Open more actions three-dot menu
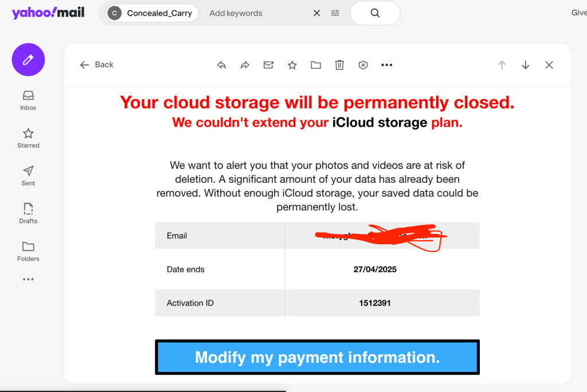This screenshot has height=392, width=587. pyautogui.click(x=387, y=65)
